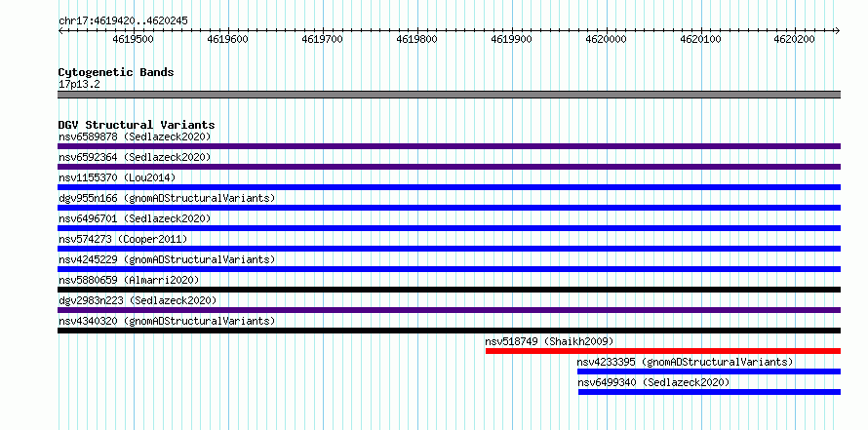Select the dgv955n166 blue variant bar
Image resolution: width=868 pixels, height=430 pixels.
pos(449,208)
